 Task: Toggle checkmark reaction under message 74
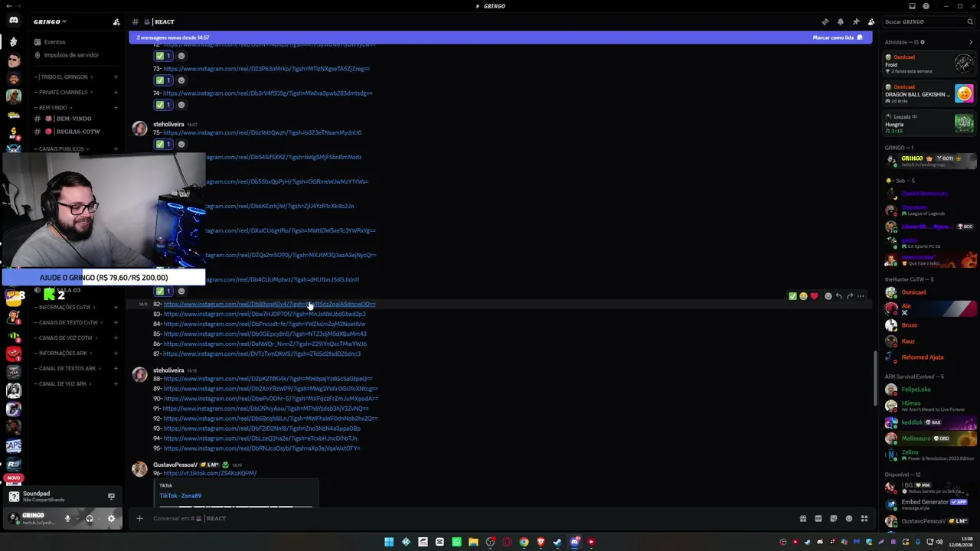(163, 105)
